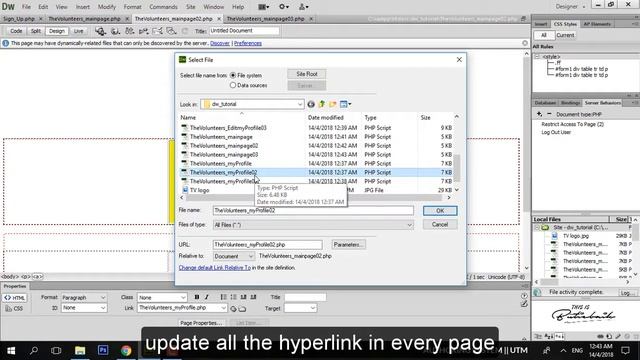
Task: Open the Look in folder dropdown
Action: pyautogui.click(x=300, y=104)
